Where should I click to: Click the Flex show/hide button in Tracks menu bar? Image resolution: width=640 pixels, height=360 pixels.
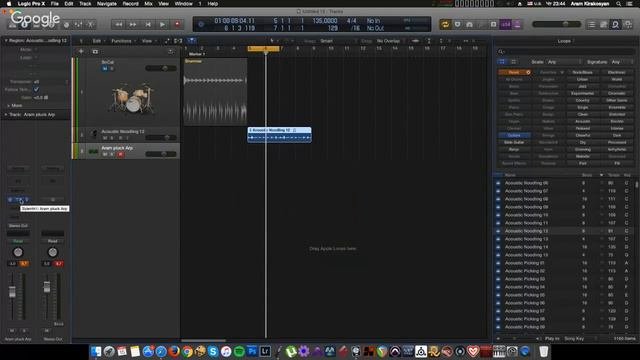[178, 41]
